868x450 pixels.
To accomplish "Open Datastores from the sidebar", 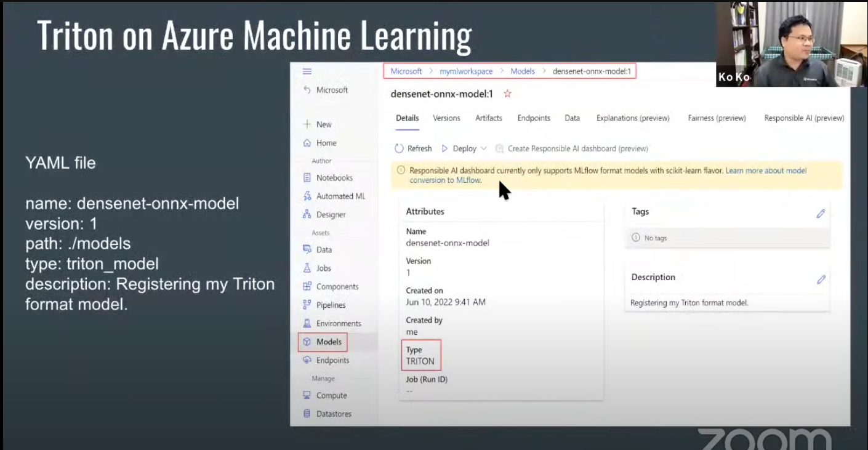I will (x=334, y=414).
